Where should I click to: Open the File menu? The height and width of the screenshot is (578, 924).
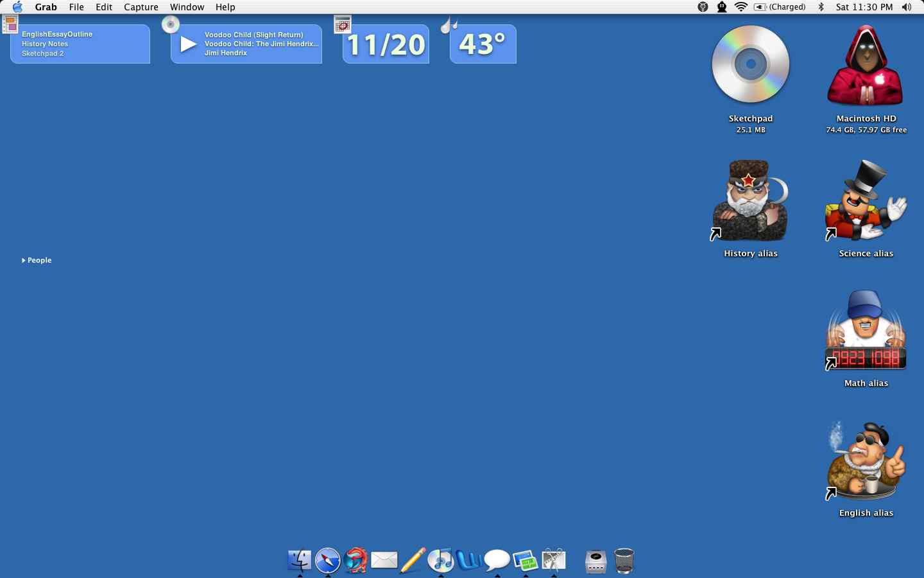[x=76, y=7]
